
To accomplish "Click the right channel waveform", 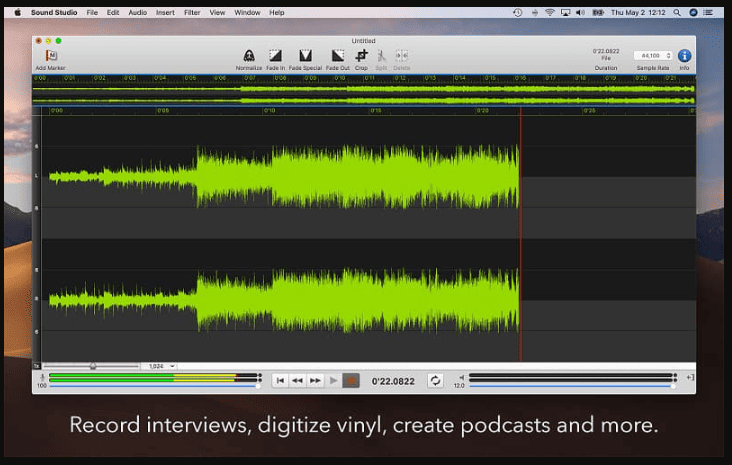I will point(284,299).
